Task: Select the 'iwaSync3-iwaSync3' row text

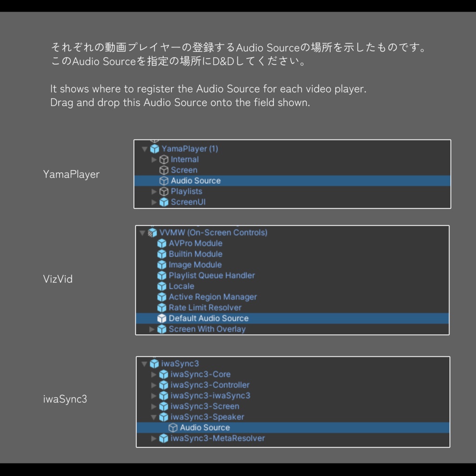Action: pyautogui.click(x=211, y=396)
